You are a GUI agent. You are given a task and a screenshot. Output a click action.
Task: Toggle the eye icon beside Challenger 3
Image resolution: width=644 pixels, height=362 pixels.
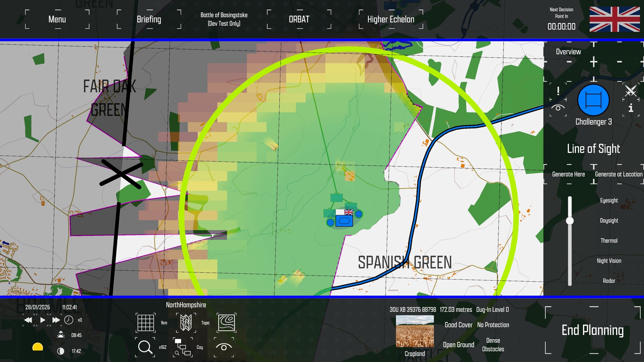(558, 108)
